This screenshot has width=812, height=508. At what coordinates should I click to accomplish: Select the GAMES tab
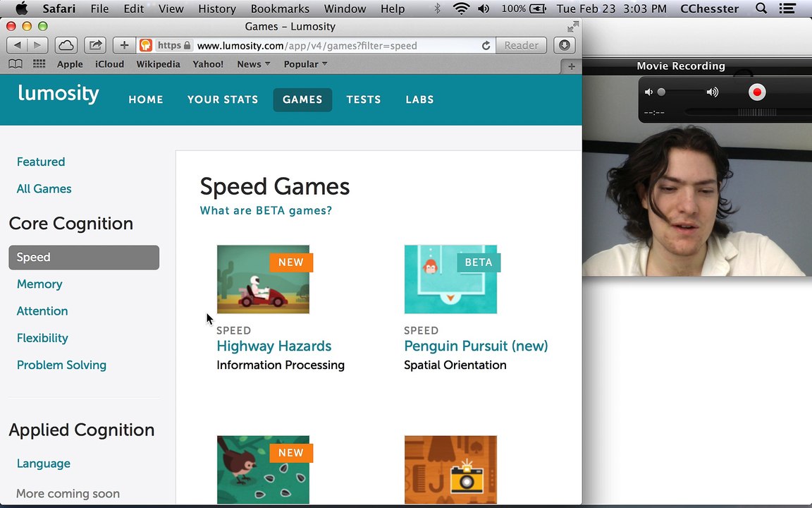(x=302, y=99)
